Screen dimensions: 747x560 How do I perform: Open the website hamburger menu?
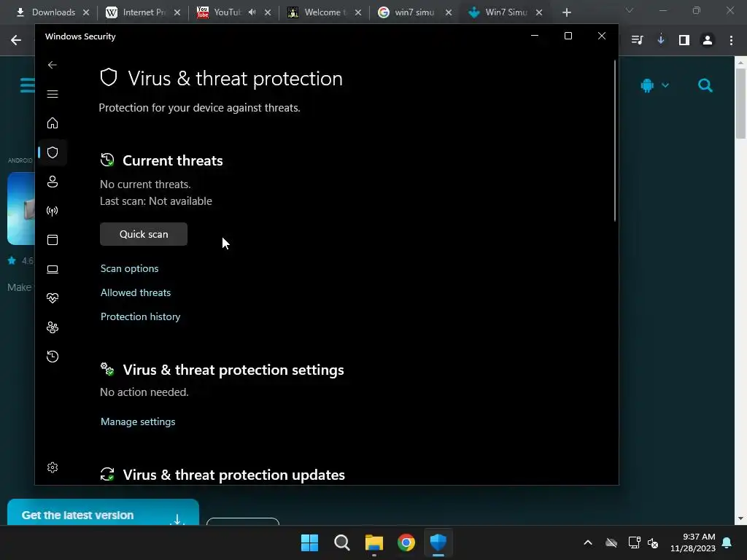click(x=27, y=86)
